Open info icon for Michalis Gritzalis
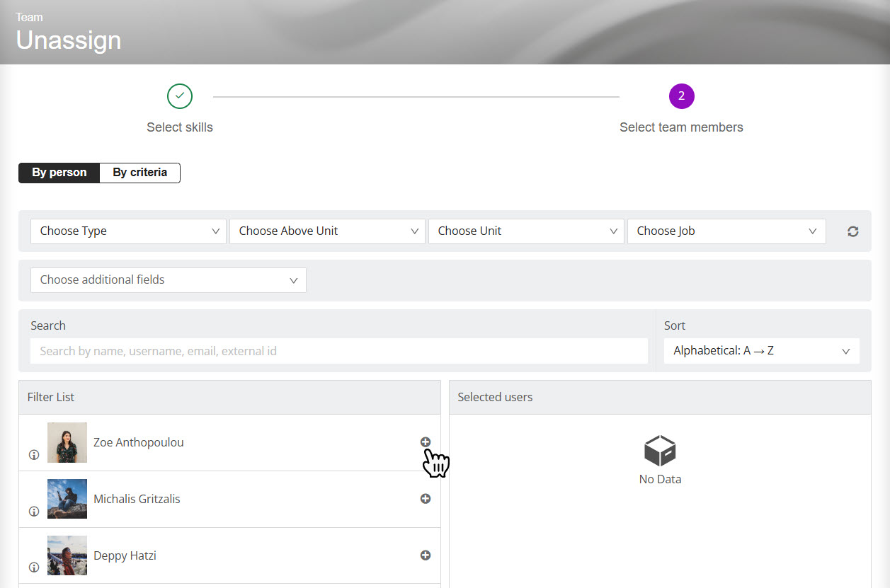 click(x=33, y=511)
